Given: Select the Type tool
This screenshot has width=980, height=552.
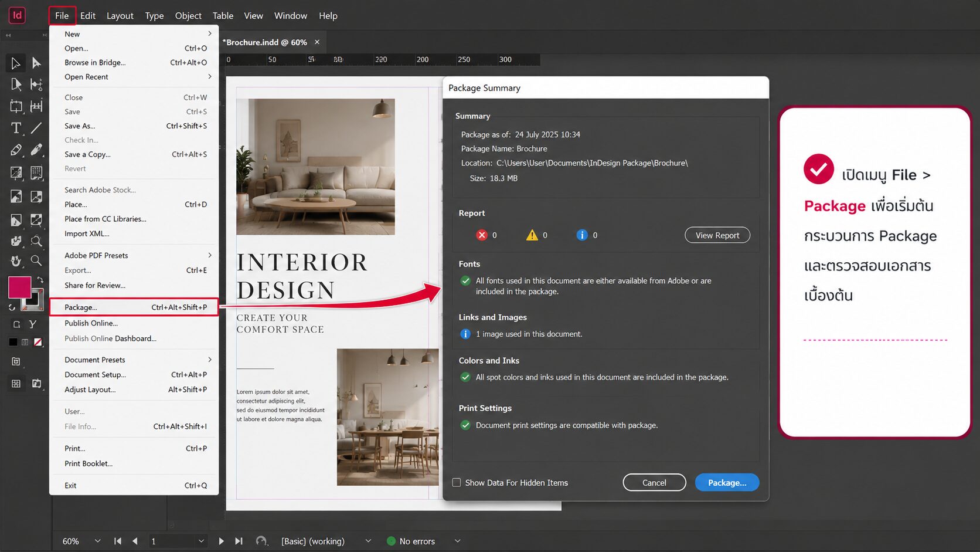Looking at the screenshot, I should [16, 128].
